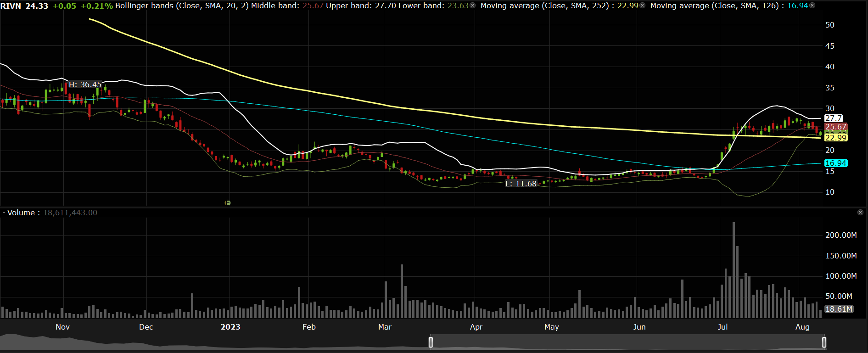Screen dimensions: 868x353
Task: Click the 18.61M volume axis tag
Action: 839,309
